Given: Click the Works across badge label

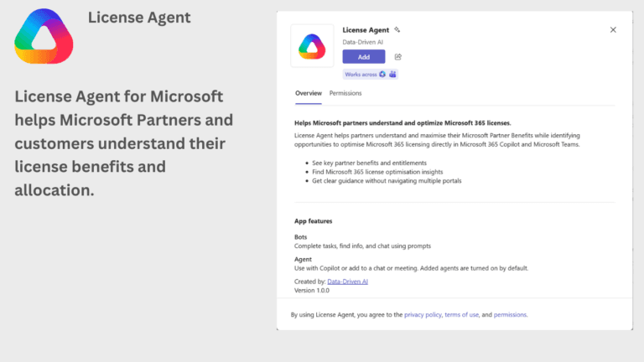Looking at the screenshot, I should (x=361, y=74).
